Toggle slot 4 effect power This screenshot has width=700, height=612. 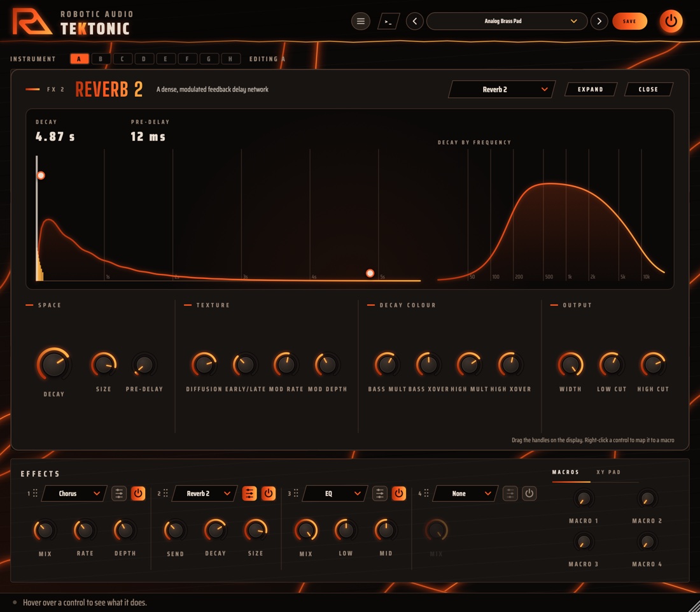click(x=529, y=494)
